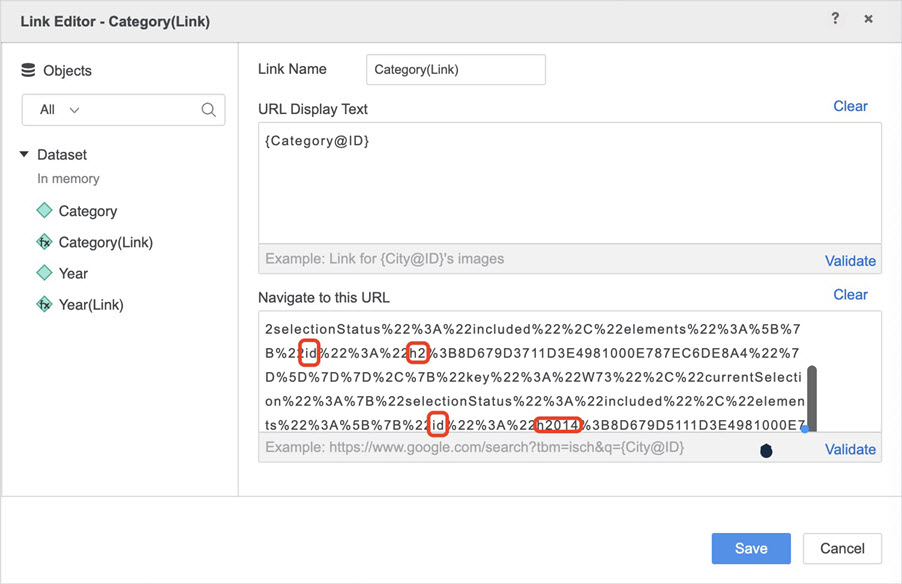
Task: Select Year(Link) in the objects list
Action: tap(91, 304)
